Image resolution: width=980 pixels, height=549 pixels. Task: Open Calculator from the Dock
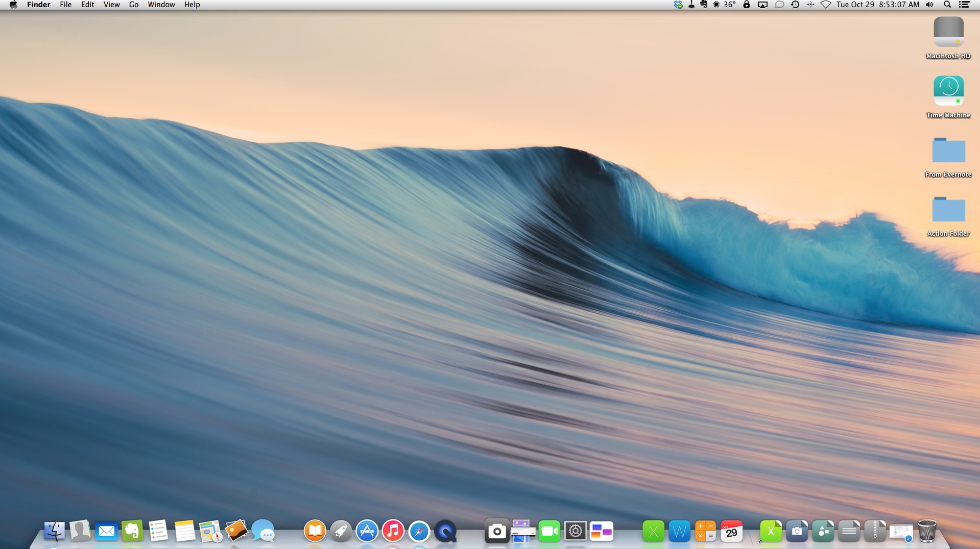pos(705,531)
